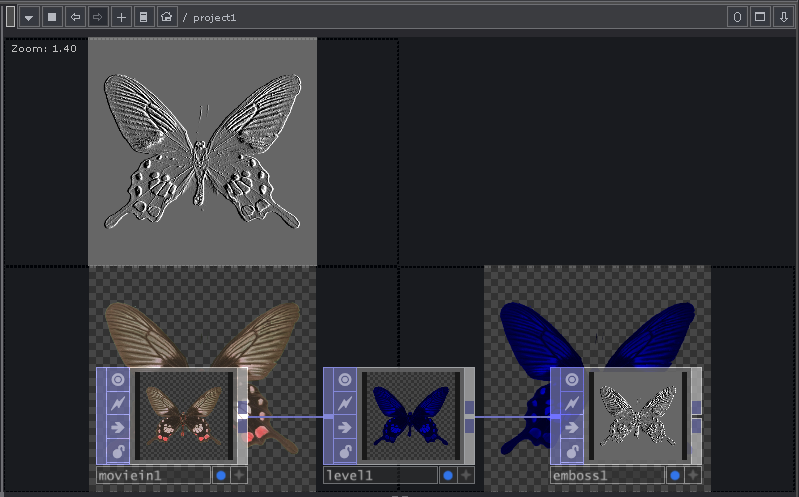Toggle the lock flag on emboss1

[572, 451]
